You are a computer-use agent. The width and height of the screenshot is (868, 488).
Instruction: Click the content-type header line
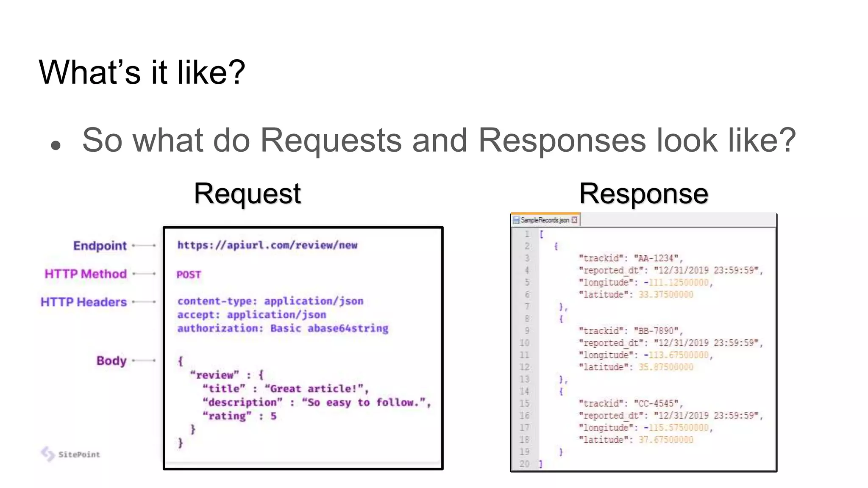point(270,301)
